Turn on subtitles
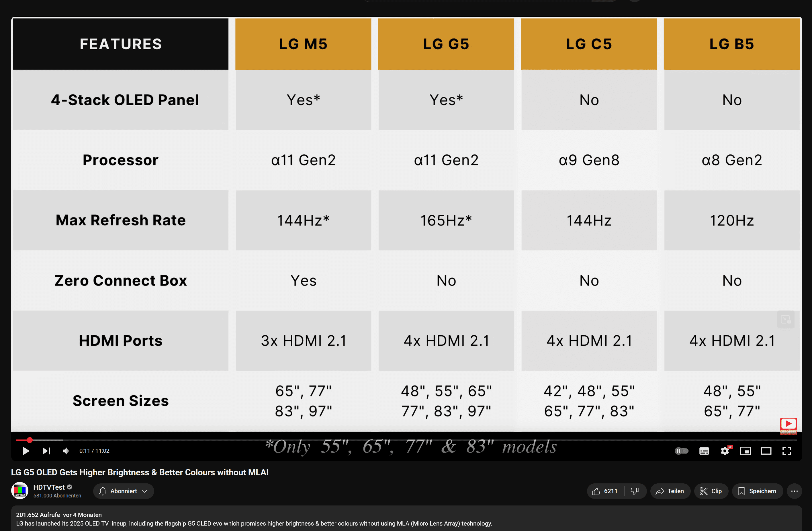This screenshot has height=531, width=812. coord(704,451)
